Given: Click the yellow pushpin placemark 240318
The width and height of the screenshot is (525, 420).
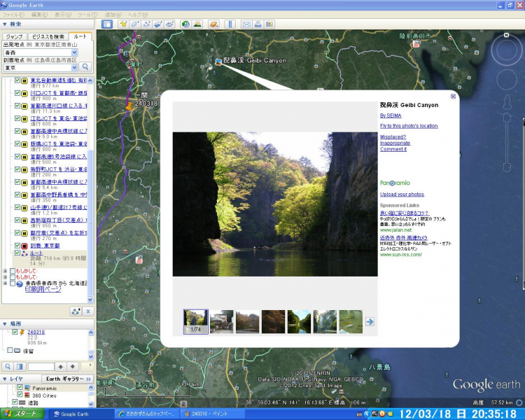Looking at the screenshot, I should (x=129, y=106).
